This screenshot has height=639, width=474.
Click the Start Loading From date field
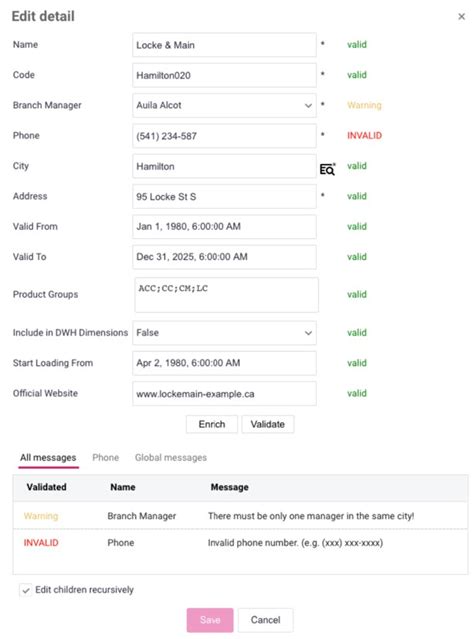[224, 363]
